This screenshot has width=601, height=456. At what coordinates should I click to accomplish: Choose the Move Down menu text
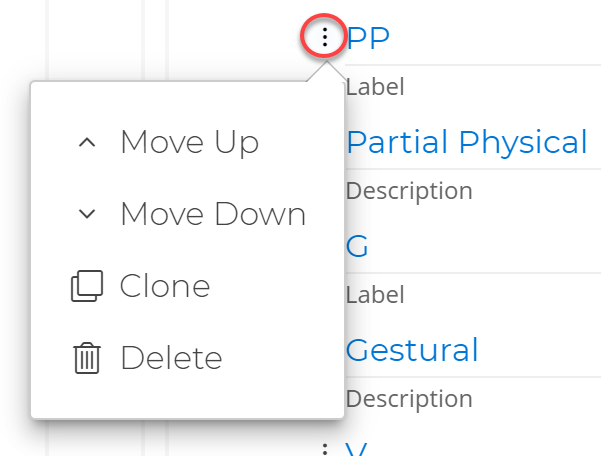click(x=212, y=214)
